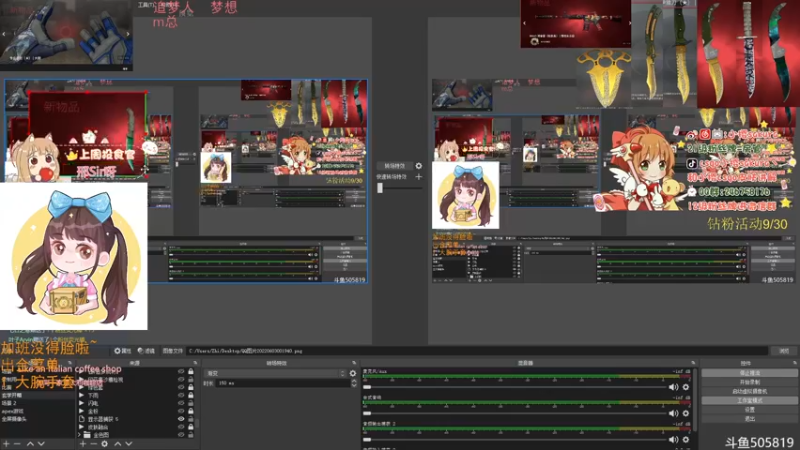The image size is (800, 450).
Task: Undock the audio mixer panel via header icon
Action: (x=693, y=363)
